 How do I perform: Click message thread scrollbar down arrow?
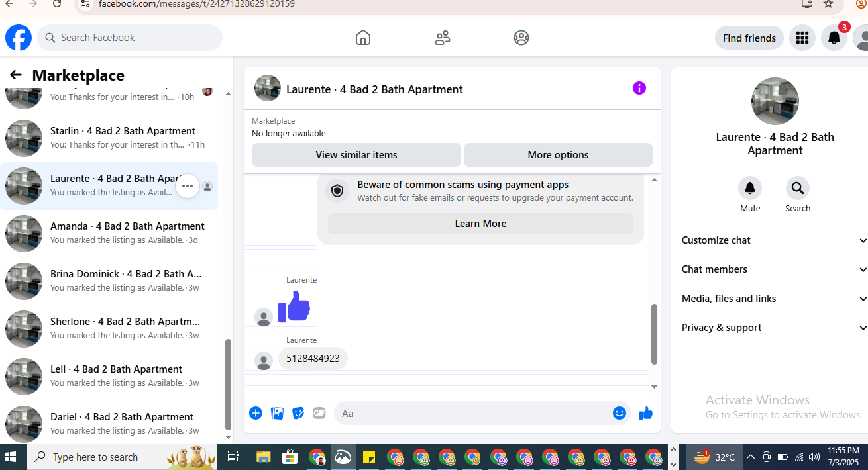pyautogui.click(x=655, y=387)
